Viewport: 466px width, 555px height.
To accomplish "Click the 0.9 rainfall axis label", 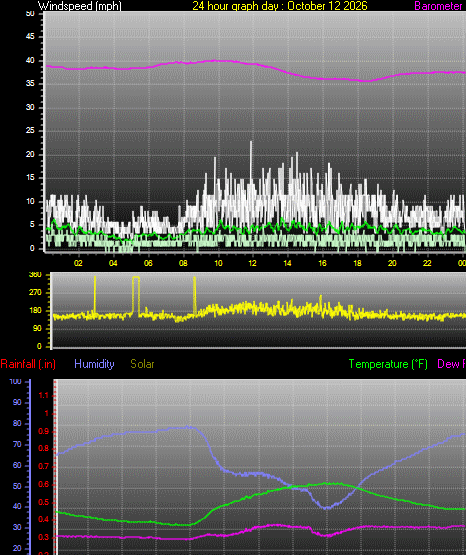I will click(x=43, y=432).
